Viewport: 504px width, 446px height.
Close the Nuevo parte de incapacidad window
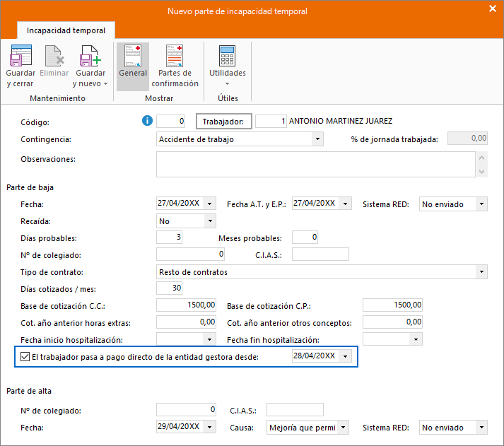(x=493, y=8)
